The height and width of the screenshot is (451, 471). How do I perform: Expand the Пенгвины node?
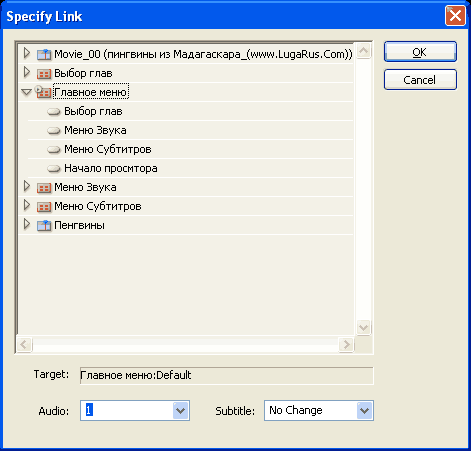pos(27,224)
